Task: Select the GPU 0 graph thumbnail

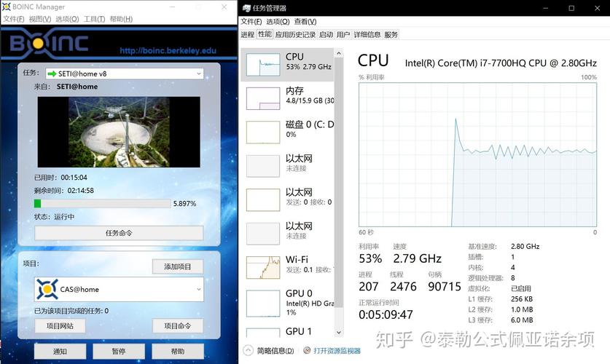Action: pos(263,304)
